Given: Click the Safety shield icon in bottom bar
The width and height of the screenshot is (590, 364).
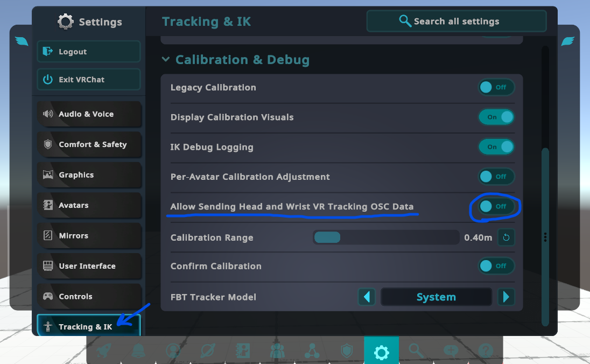Looking at the screenshot, I should coord(347,351).
